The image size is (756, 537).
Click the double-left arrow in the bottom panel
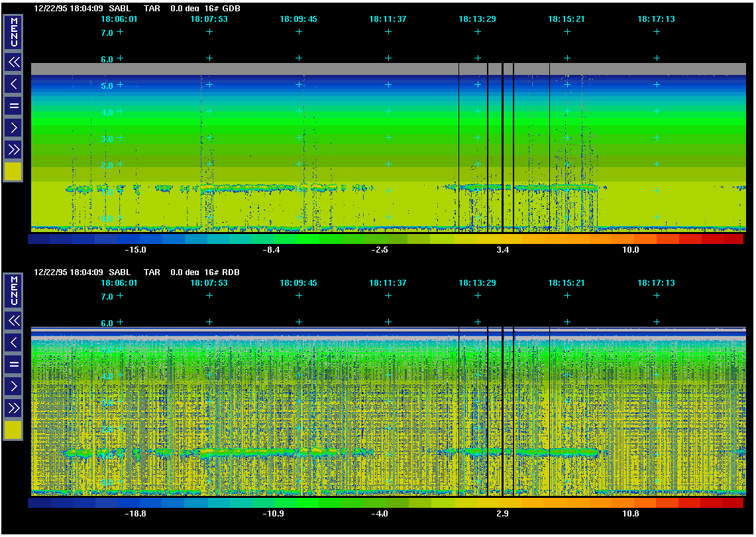click(x=13, y=321)
